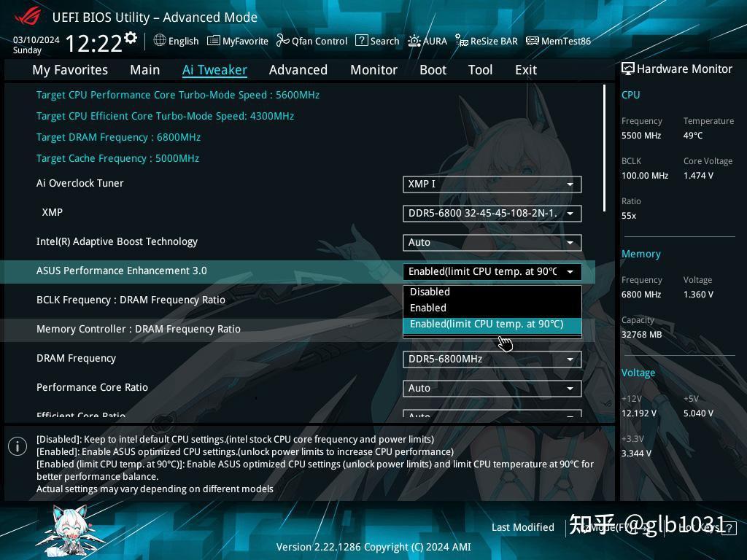Select BCLK Frequency : DRAM Frequency Ratio

pyautogui.click(x=131, y=300)
